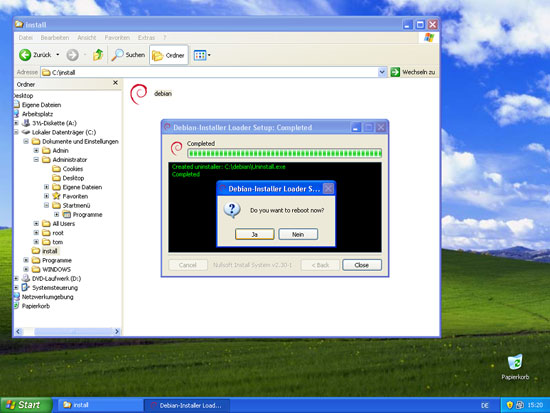The width and height of the screenshot is (550, 413).
Task: Open the Bearbeiten menu
Action: pyautogui.click(x=55, y=38)
